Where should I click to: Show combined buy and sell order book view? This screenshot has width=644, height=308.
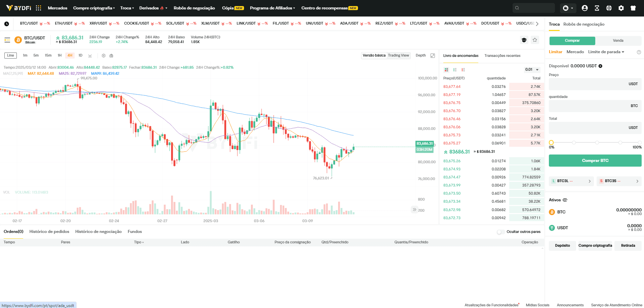(446, 70)
